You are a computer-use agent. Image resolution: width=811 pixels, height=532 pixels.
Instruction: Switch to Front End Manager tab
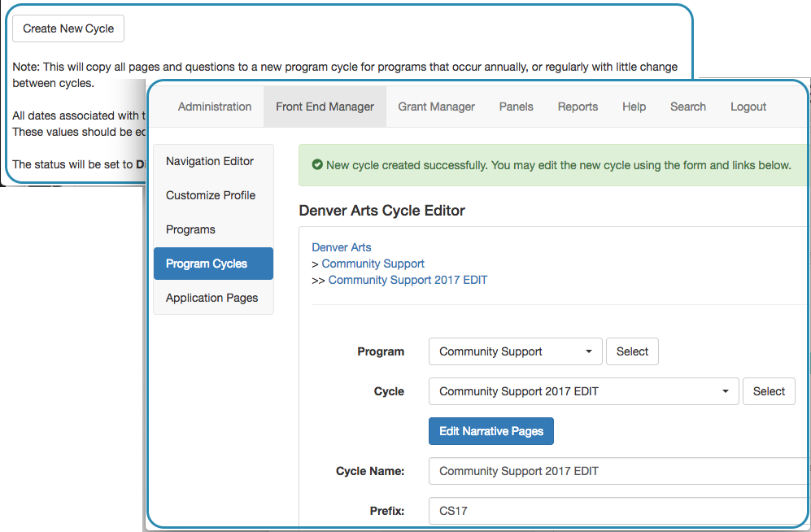(x=325, y=107)
